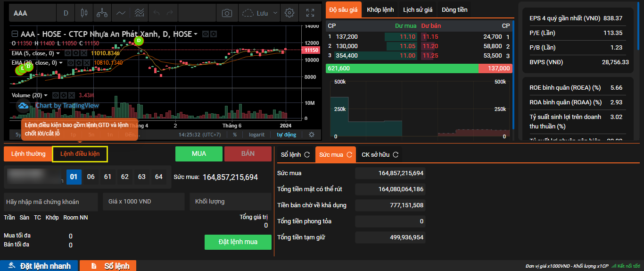The width and height of the screenshot is (644, 271).
Task: Refresh the Sổ lệnh tab icon
Action: 307,154
